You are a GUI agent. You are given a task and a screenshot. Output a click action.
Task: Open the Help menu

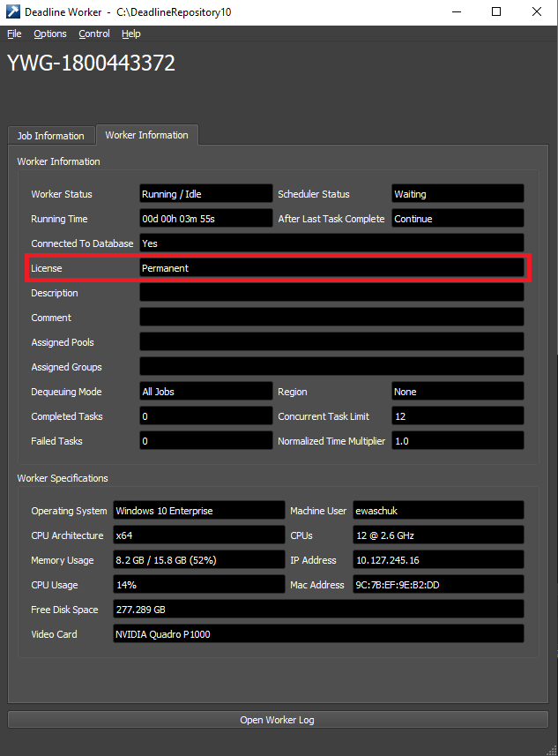pos(131,34)
